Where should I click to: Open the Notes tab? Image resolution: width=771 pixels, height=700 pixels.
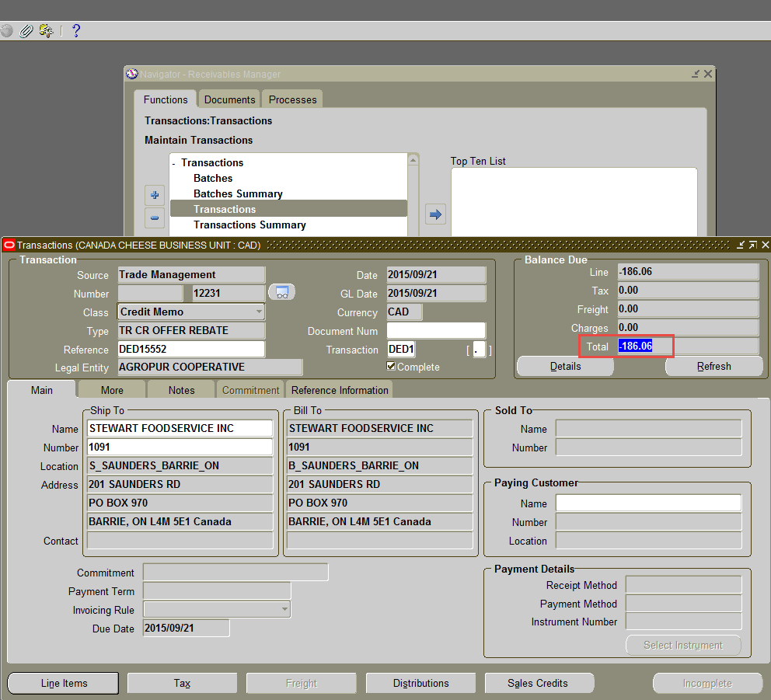click(x=181, y=390)
